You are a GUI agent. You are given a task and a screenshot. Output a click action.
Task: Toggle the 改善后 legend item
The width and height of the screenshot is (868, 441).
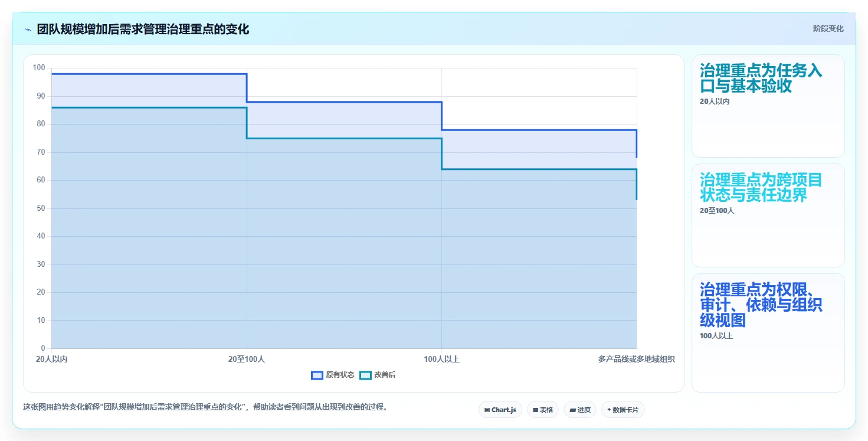[378, 375]
